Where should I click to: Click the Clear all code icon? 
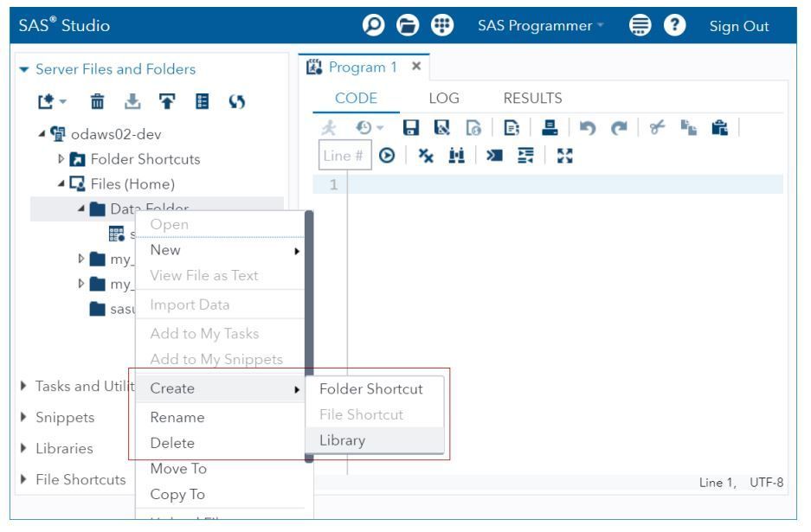tap(426, 155)
